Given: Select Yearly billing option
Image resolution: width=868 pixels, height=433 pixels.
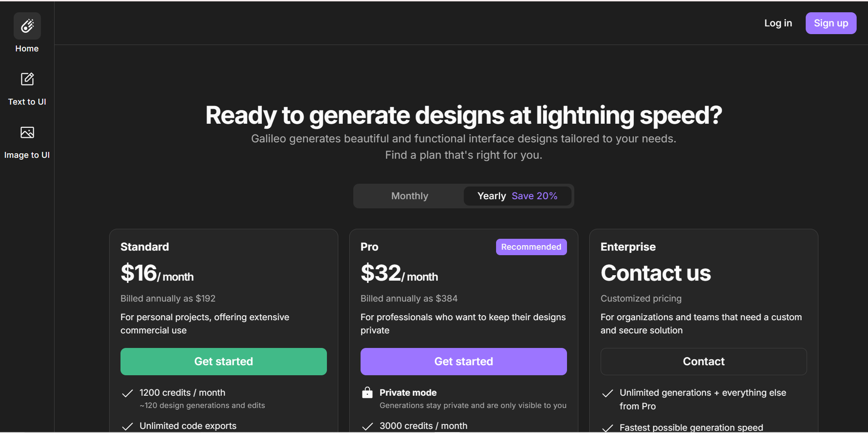Looking at the screenshot, I should 492,196.
